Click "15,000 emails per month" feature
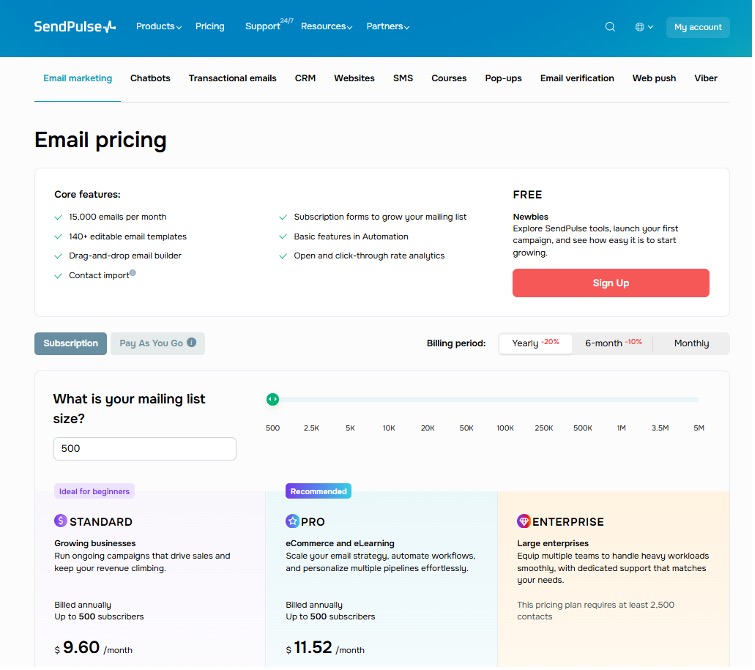 (x=118, y=218)
